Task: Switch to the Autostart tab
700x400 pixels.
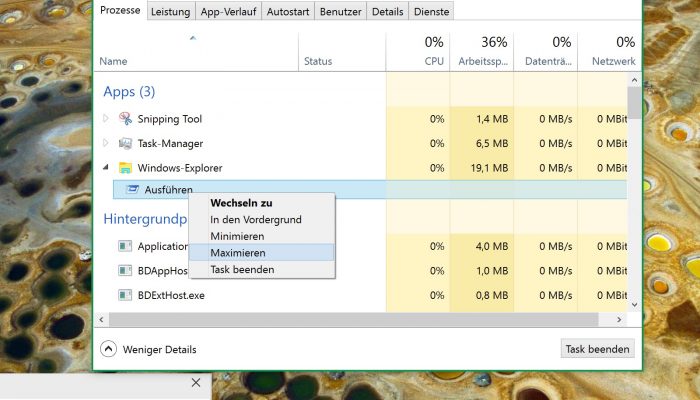Action: [x=288, y=12]
